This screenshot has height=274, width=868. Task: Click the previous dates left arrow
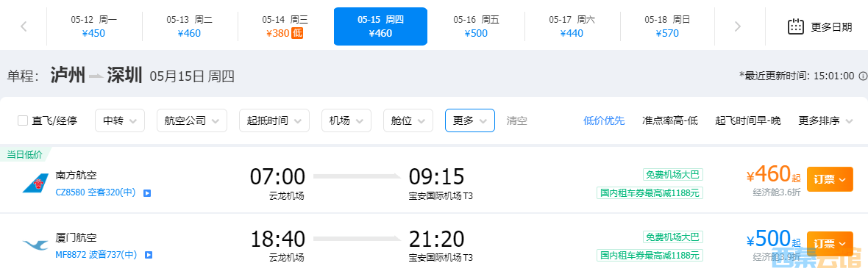tap(24, 26)
